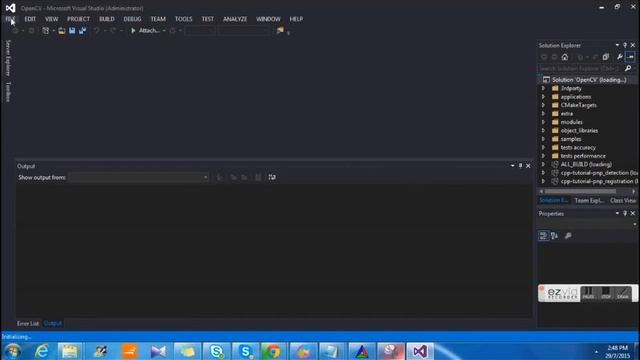
Task: Click the New Project toolbar icon
Action: pyautogui.click(x=46, y=31)
